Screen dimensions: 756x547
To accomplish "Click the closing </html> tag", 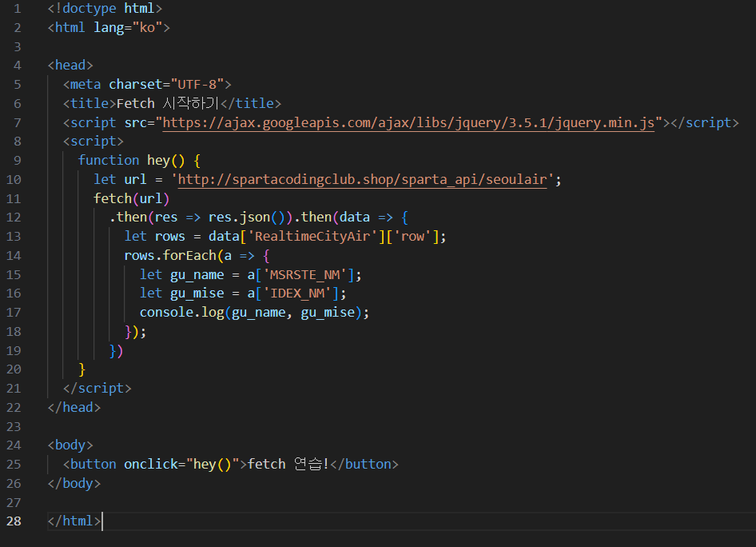I will pyautogui.click(x=74, y=521).
